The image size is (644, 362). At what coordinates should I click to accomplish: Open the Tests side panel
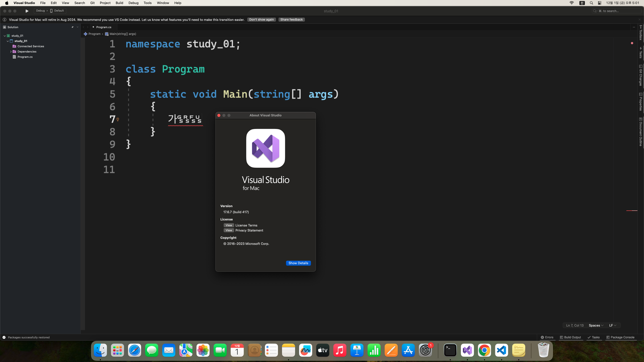click(x=640, y=53)
